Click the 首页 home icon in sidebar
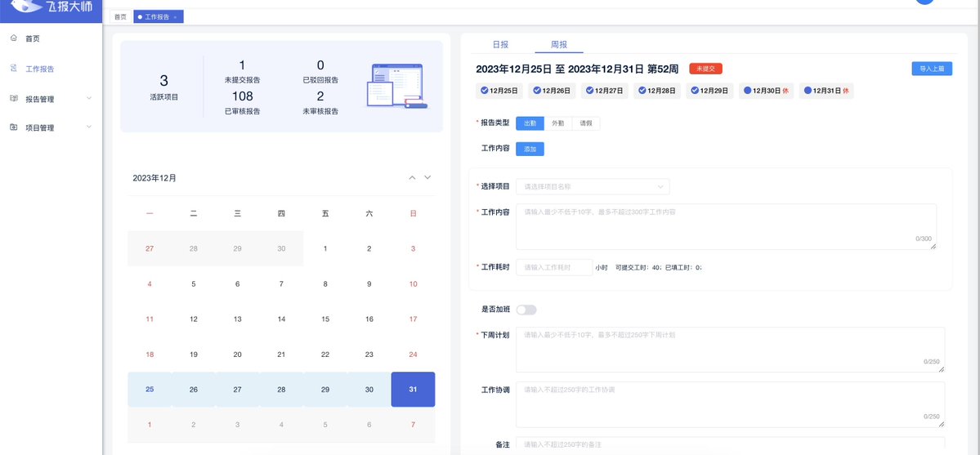Image resolution: width=980 pixels, height=455 pixels. pyautogui.click(x=14, y=38)
